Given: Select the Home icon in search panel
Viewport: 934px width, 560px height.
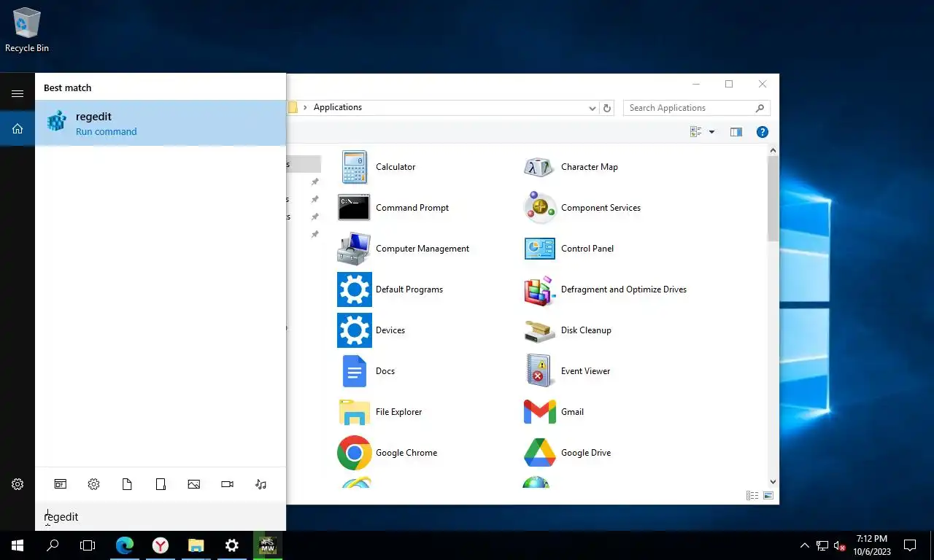Looking at the screenshot, I should point(18,128).
